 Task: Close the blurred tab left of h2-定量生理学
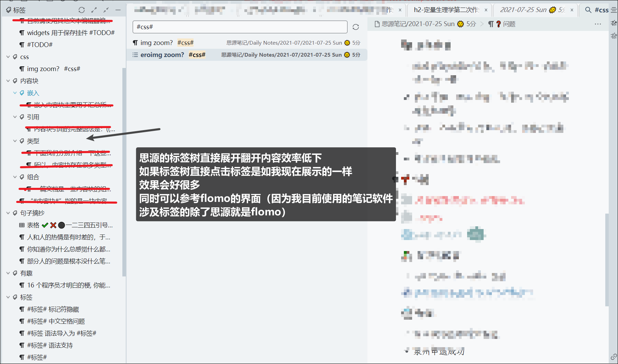click(400, 10)
